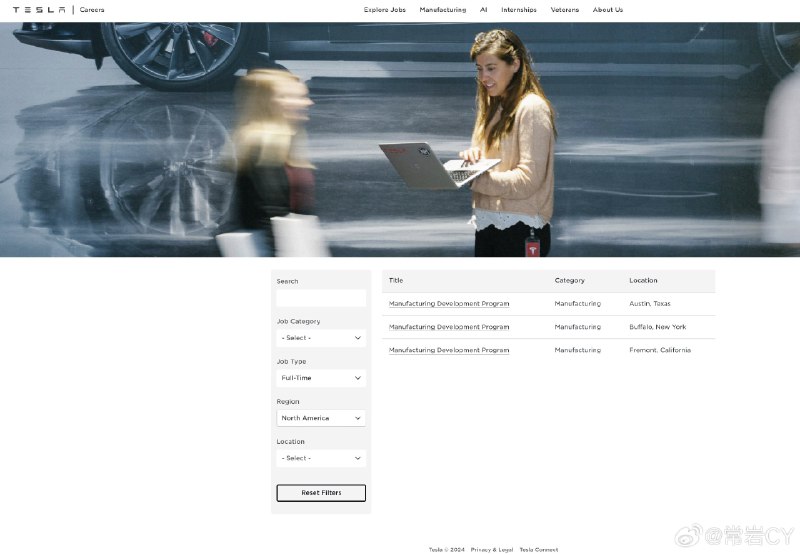Image resolution: width=800 pixels, height=555 pixels.
Task: Open Manufacturing Development Program in Fremont, California
Action: coord(449,350)
